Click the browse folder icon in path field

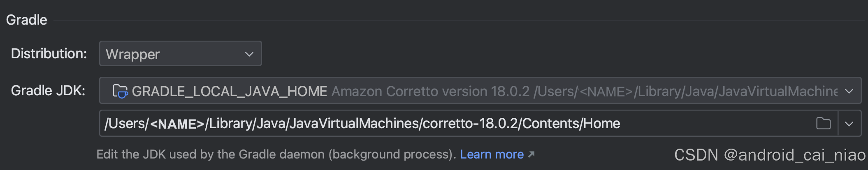pyautogui.click(x=823, y=123)
